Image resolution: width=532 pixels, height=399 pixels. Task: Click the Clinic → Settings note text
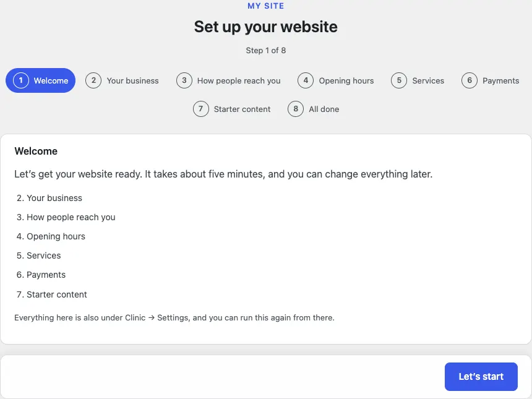(x=174, y=317)
